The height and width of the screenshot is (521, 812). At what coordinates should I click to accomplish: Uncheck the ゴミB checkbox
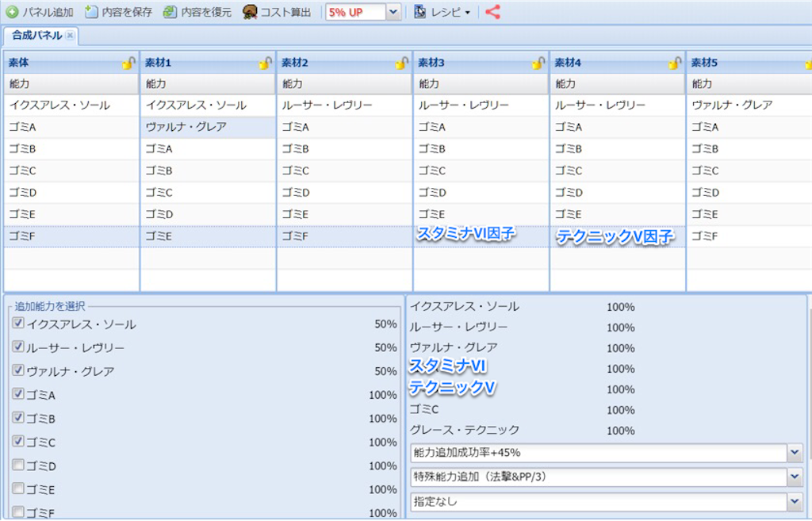pyautogui.click(x=18, y=417)
